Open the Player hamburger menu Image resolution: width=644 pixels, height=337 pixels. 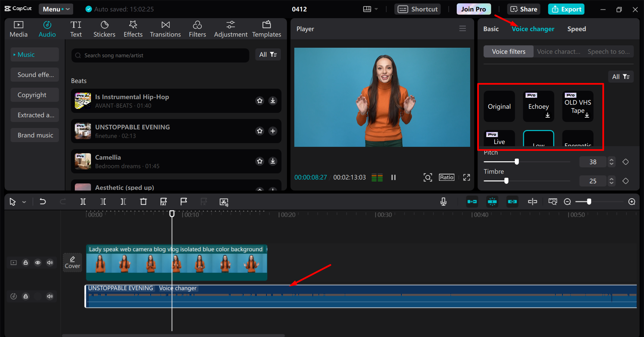click(462, 29)
